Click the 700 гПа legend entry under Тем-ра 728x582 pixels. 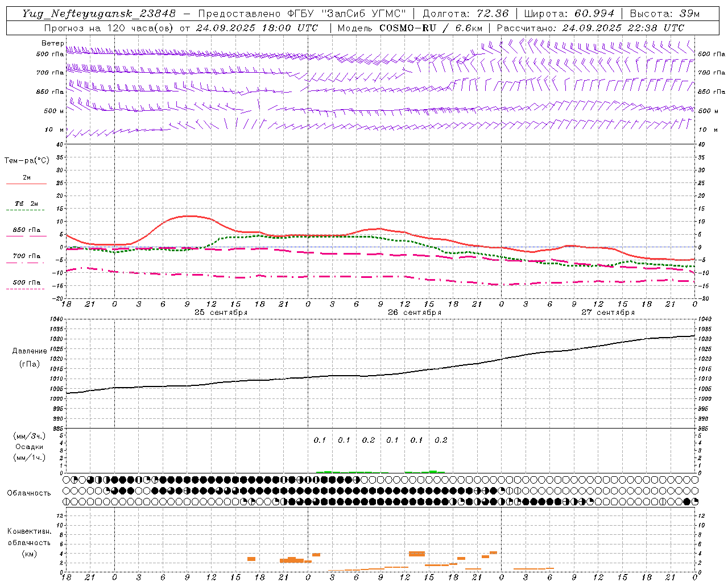tap(26, 256)
